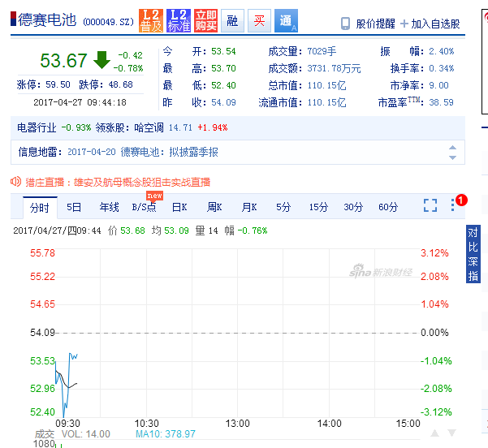Click the MA10: 378.97 indicator label
This screenshot has height=448, width=488.
(166, 433)
